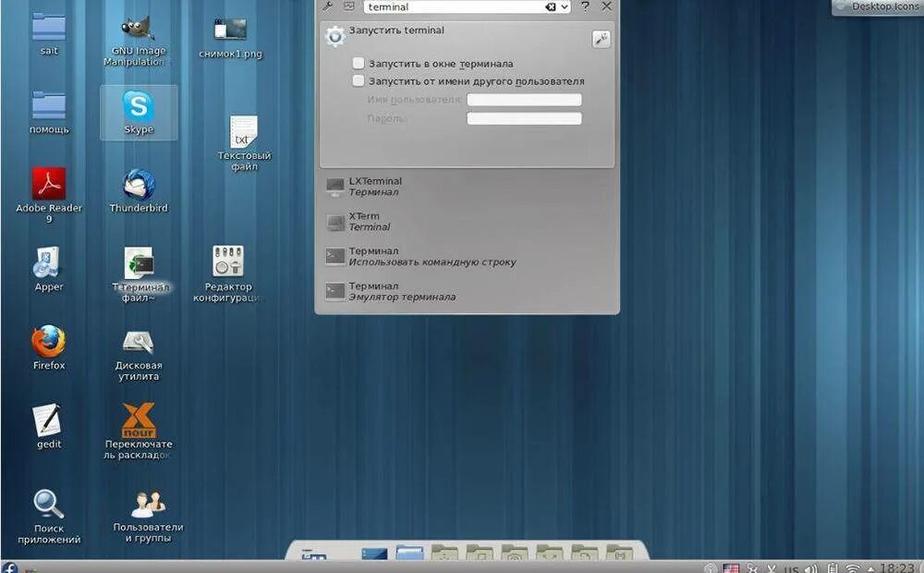Open the Терминал файл desktop icon

point(140,274)
